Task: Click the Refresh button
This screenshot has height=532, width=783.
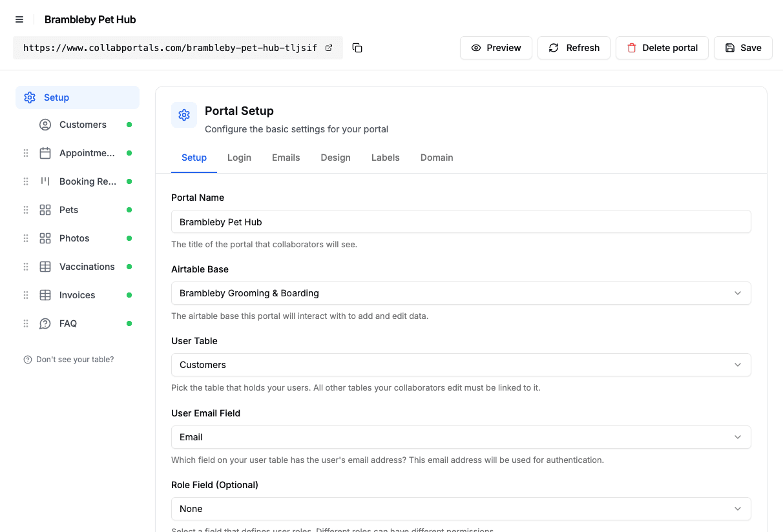Action: pyautogui.click(x=574, y=48)
